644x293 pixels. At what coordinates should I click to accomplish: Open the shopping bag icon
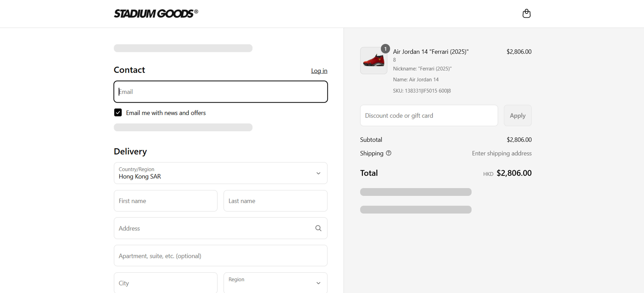pos(526,14)
